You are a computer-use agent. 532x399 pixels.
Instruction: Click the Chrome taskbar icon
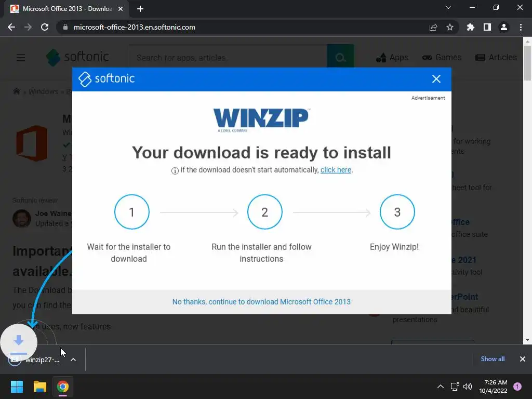pos(63,387)
